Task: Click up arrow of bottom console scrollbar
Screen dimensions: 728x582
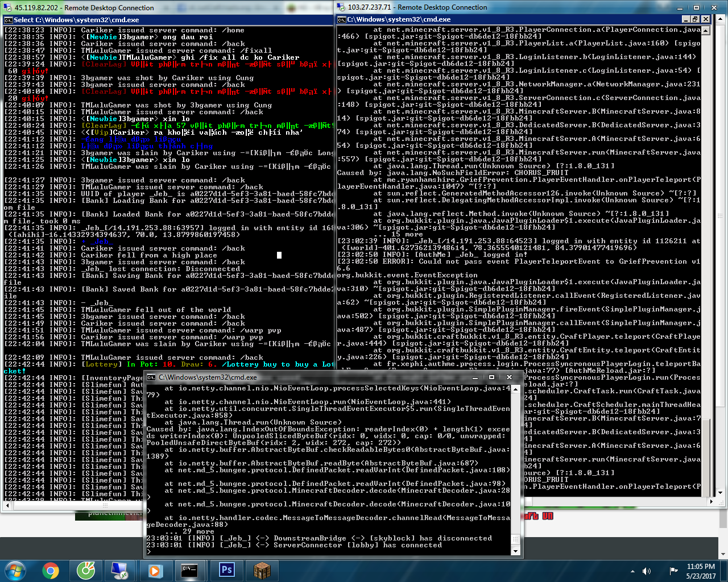Action: pos(515,389)
